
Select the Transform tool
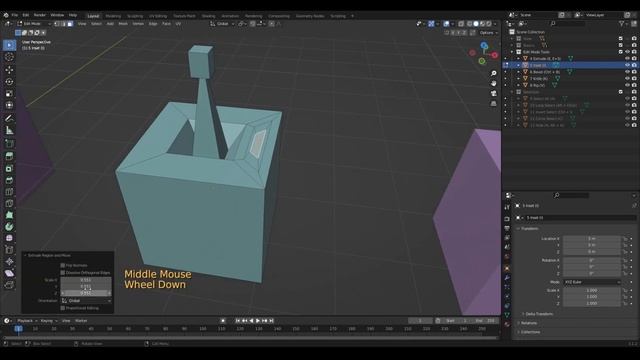point(9,105)
